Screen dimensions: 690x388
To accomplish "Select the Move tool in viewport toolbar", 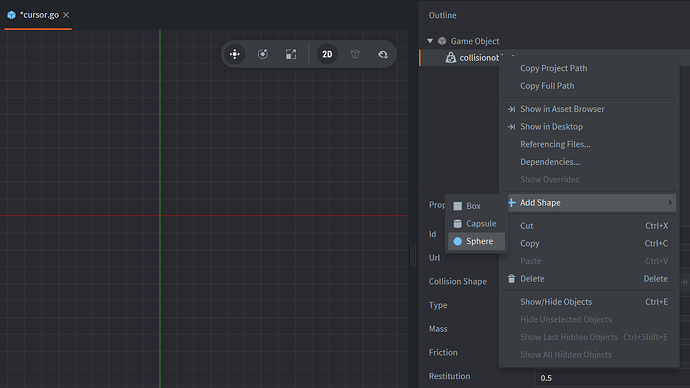I will pos(235,54).
